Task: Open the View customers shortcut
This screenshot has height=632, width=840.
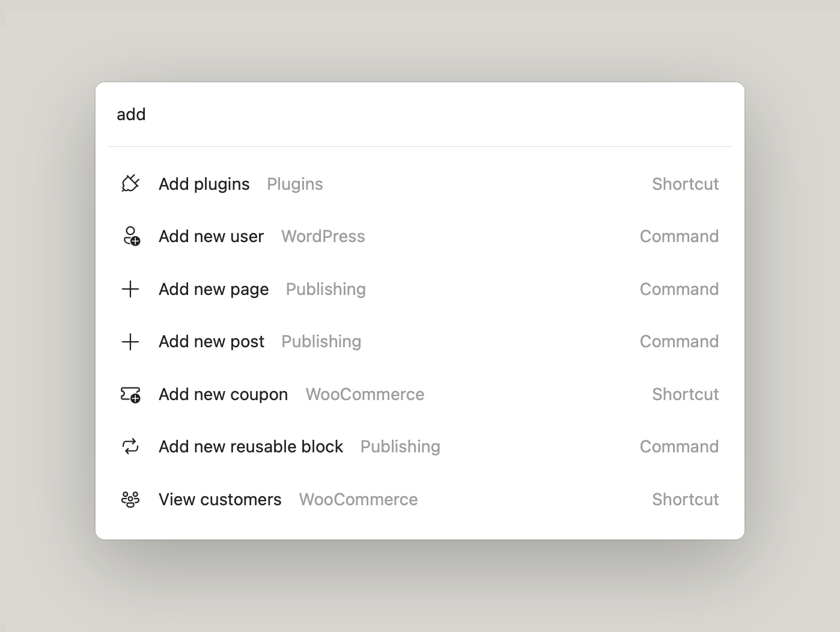Action: click(x=220, y=499)
